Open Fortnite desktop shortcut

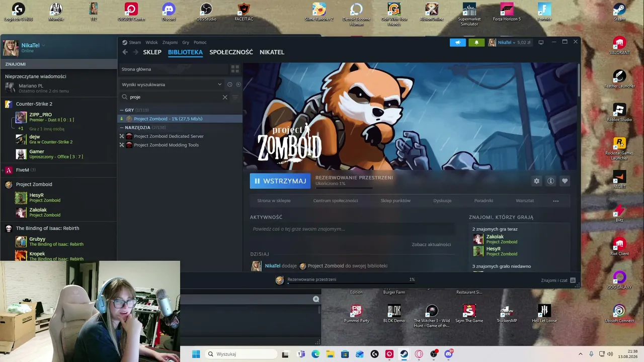(544, 13)
